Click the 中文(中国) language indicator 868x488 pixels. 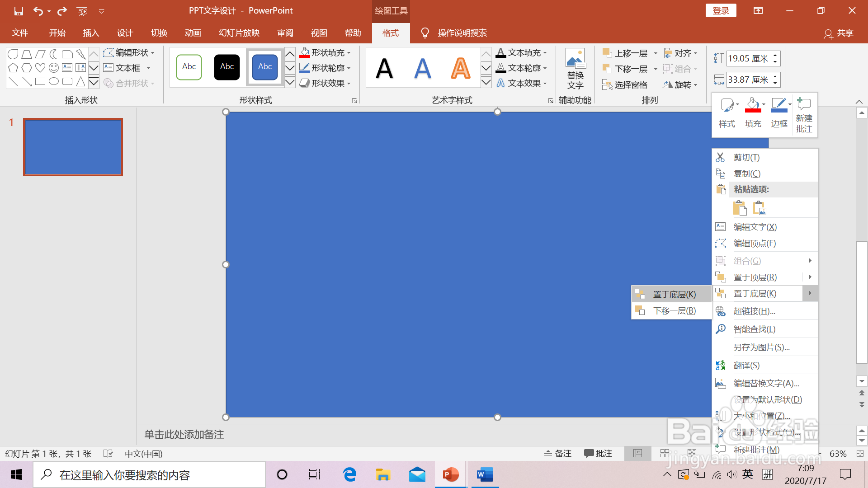pos(143,454)
